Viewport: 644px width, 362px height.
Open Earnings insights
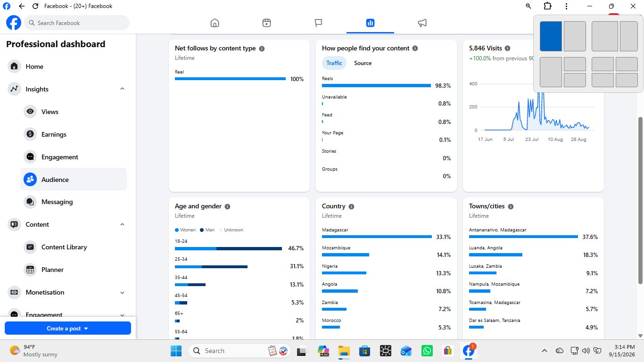click(74, 134)
